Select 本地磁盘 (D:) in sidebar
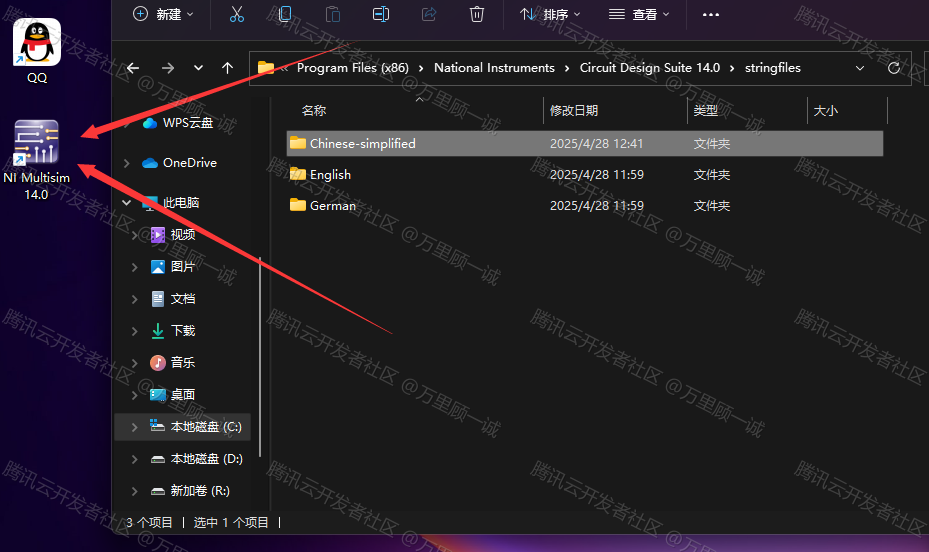Screen dimensions: 929x552 coord(206,459)
